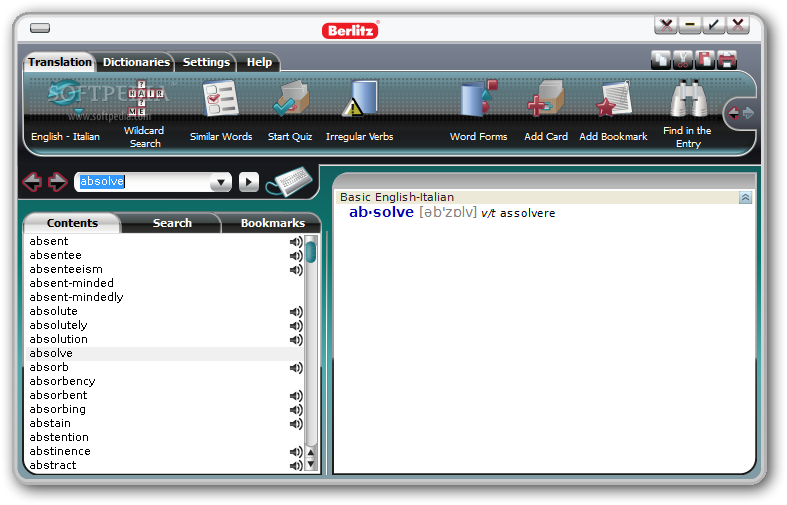The width and height of the screenshot is (787, 505).
Task: Open the Dictionaries tab
Action: coord(136,62)
